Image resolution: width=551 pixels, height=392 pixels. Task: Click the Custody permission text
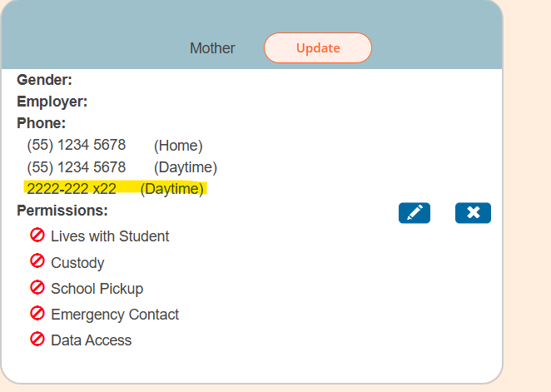click(77, 263)
